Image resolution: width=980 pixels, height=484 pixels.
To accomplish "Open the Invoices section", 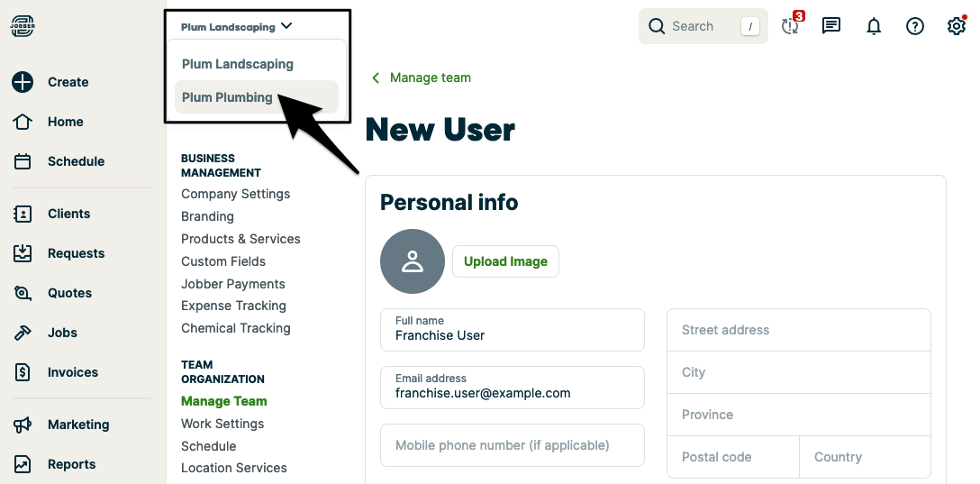I will click(x=72, y=372).
